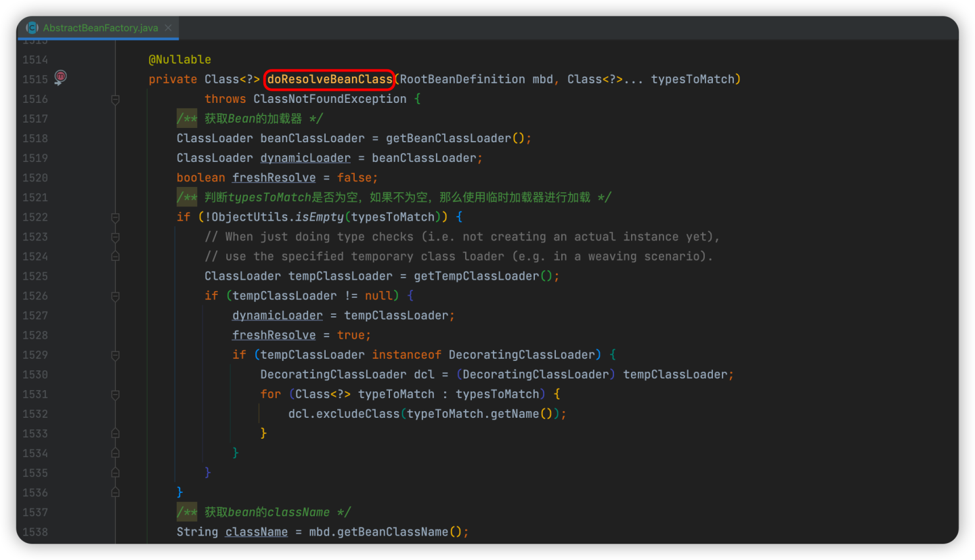The width and height of the screenshot is (975, 560).
Task: Click the 'When just doing type checks' comment
Action: pyautogui.click(x=462, y=237)
